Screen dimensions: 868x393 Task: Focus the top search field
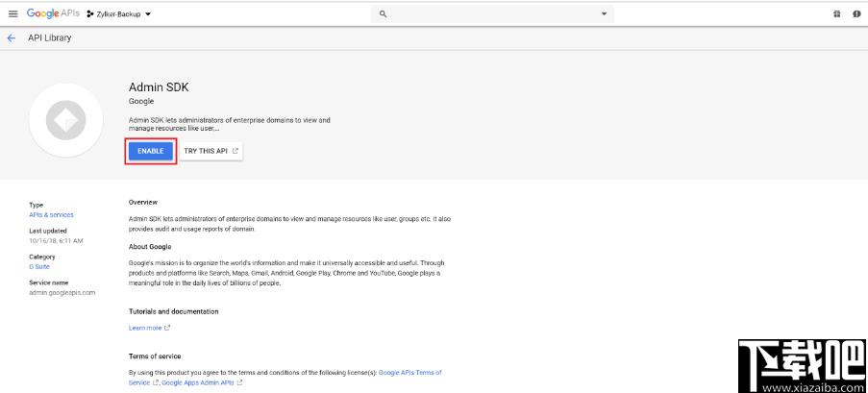492,13
